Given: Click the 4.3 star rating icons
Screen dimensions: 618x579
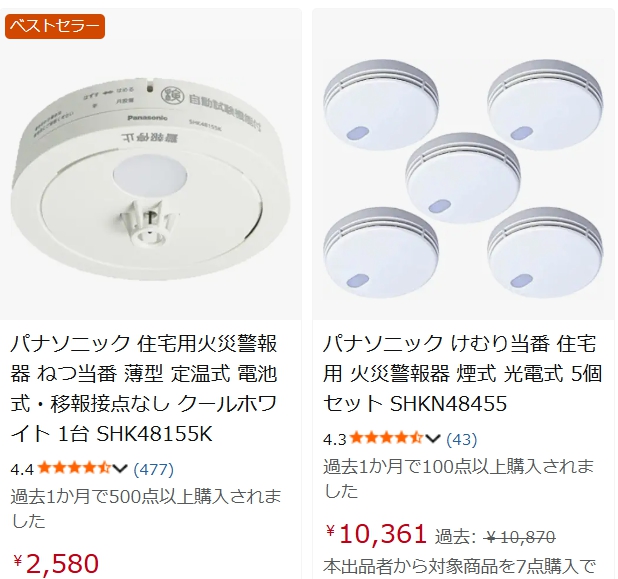Looking at the screenshot, I should coord(386,438).
